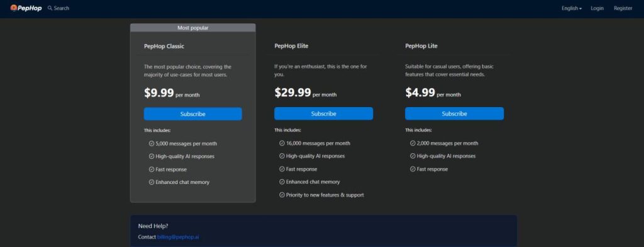
Task: Click the PepHop logo icon
Action: point(14,8)
